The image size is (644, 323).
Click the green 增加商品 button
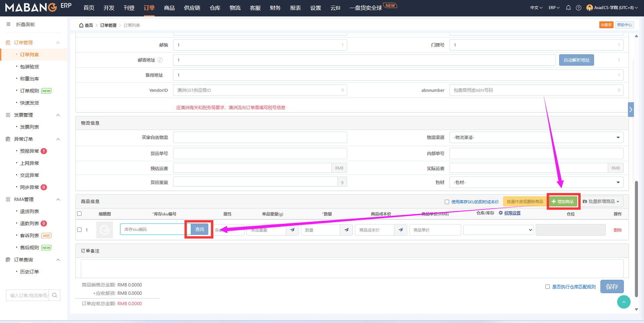coord(563,201)
